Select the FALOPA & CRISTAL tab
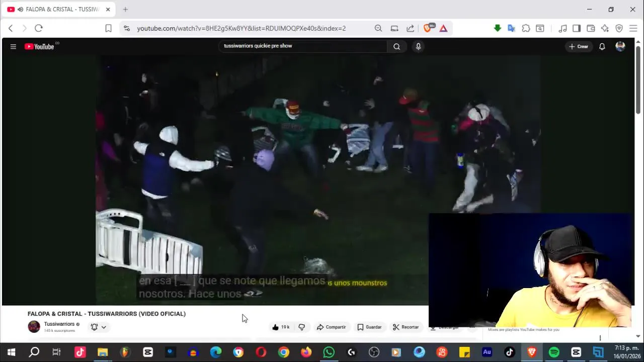 coord(58,9)
